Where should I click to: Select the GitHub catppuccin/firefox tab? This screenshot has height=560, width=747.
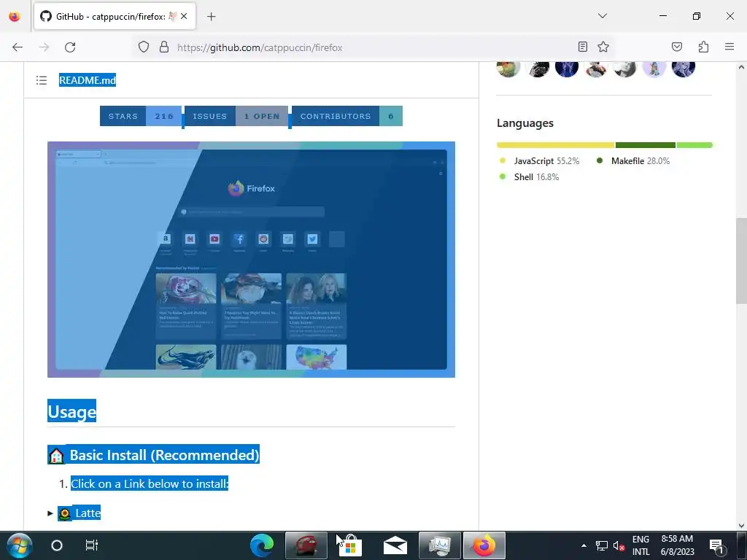(x=115, y=17)
